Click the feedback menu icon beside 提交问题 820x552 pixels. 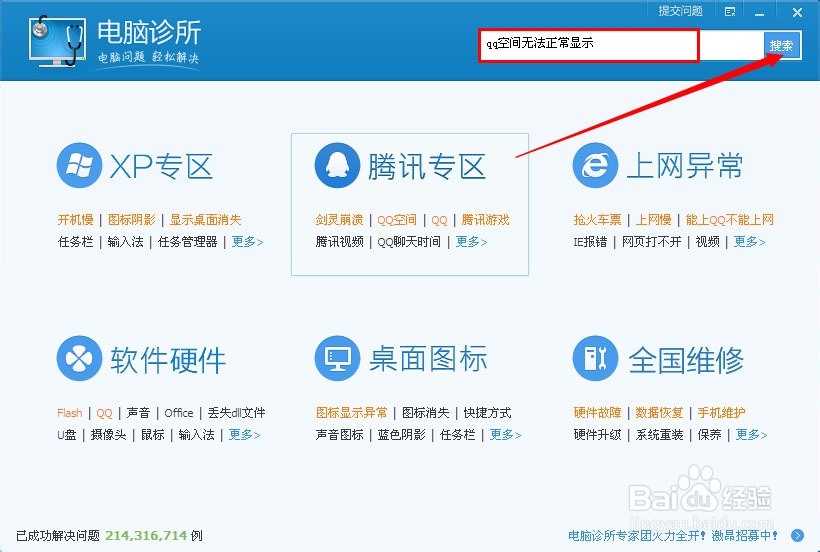coord(730,12)
